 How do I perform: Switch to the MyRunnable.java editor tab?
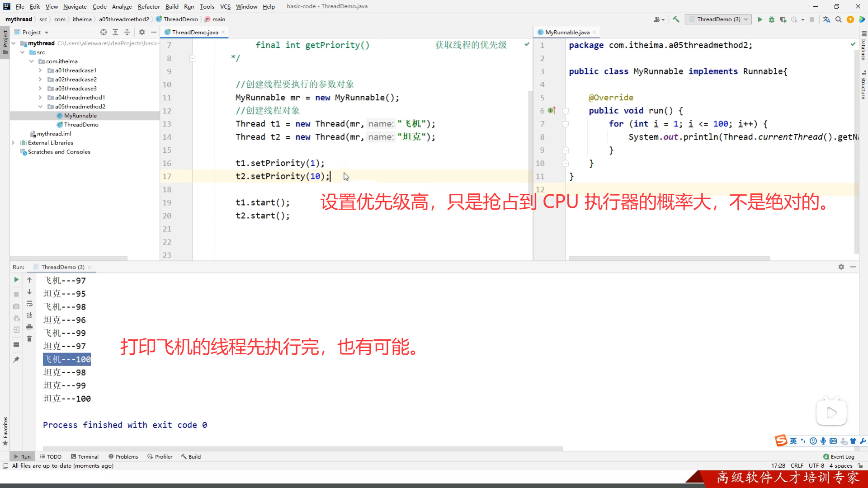click(567, 32)
